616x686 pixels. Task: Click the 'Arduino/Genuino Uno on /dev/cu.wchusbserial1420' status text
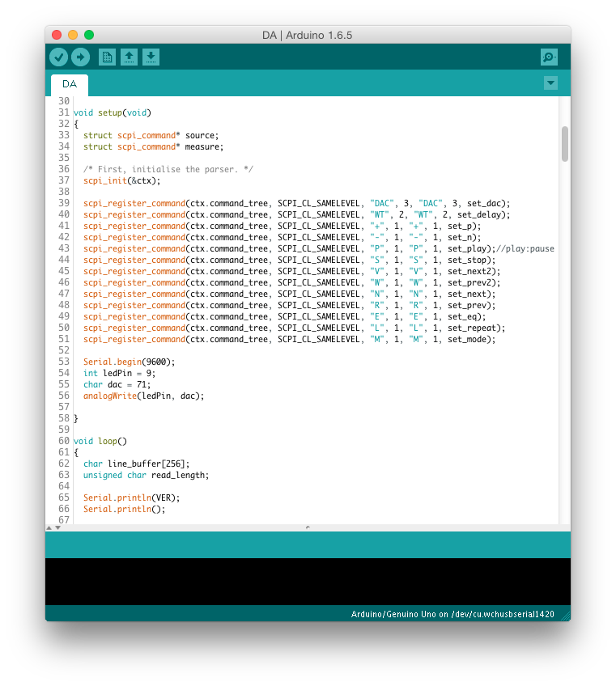point(452,614)
